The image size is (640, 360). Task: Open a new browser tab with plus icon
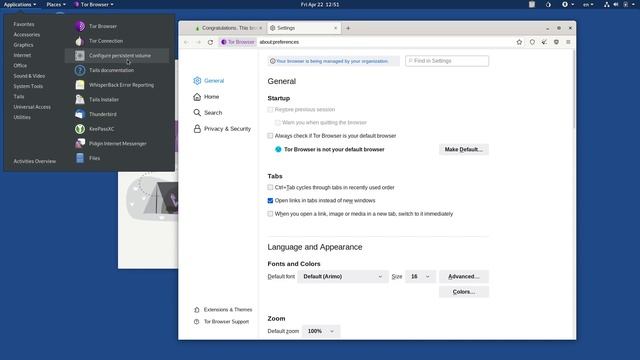(x=348, y=28)
